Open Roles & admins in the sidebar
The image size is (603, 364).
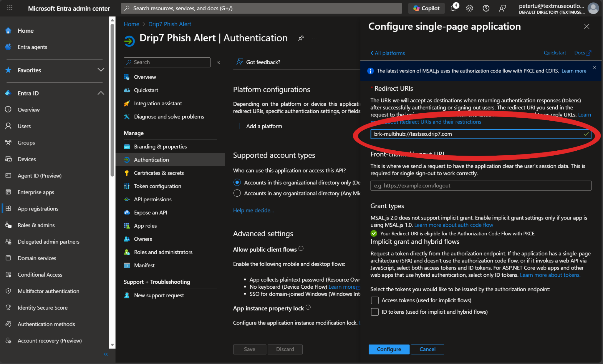36,225
